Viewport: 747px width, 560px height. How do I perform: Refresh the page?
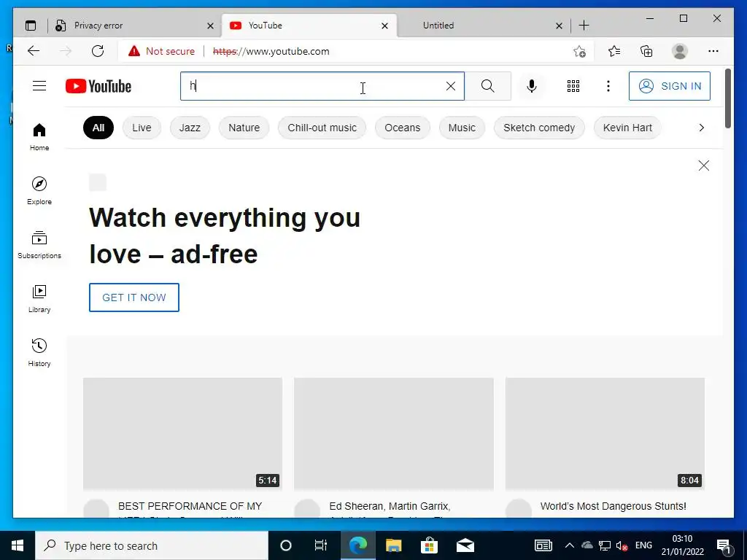click(98, 51)
